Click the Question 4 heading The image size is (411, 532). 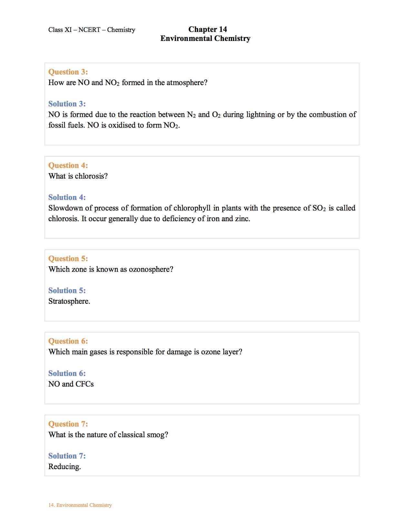tap(68, 165)
